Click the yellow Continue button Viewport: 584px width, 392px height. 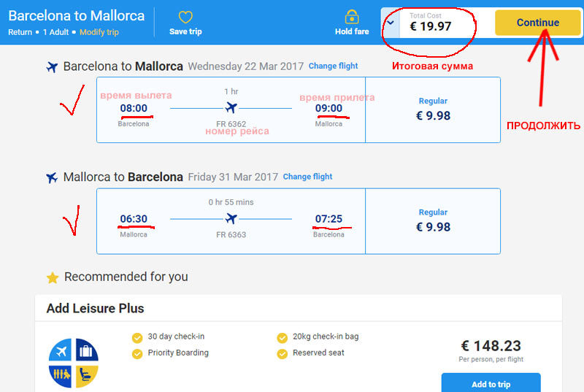pos(537,23)
